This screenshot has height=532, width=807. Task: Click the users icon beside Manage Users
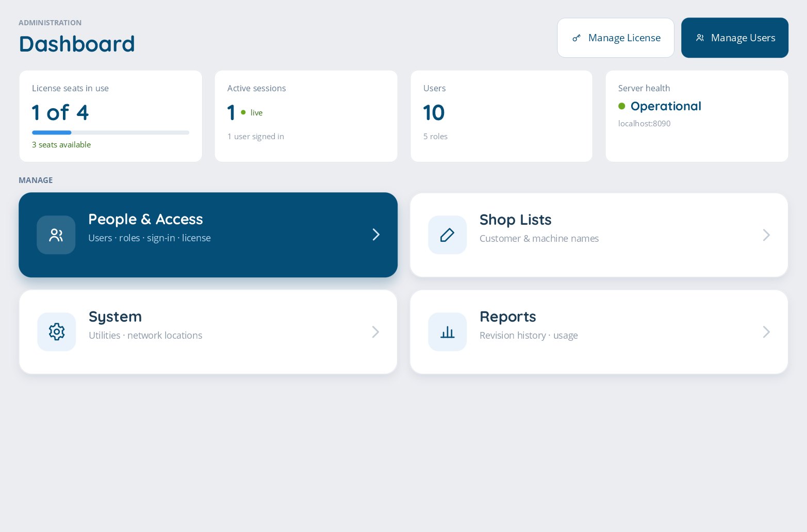pos(700,38)
